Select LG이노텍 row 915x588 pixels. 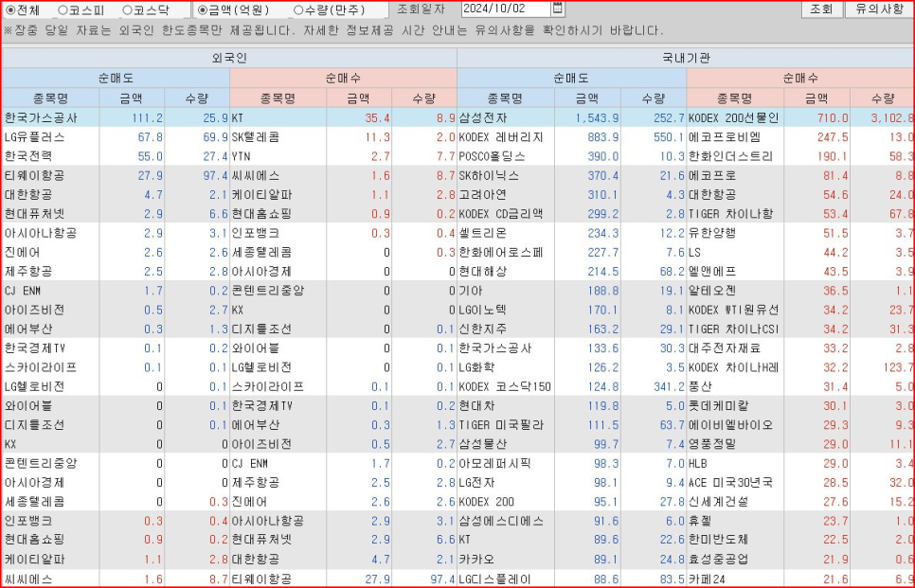(571, 310)
